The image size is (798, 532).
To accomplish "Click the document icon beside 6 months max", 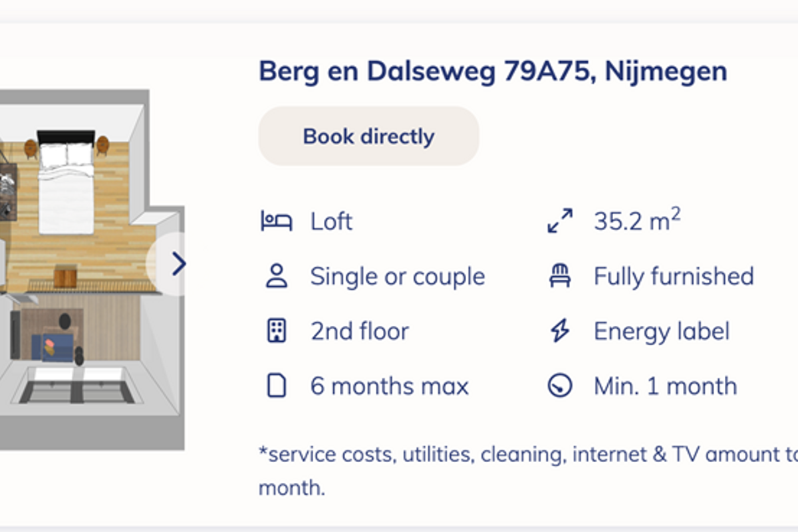I will pyautogui.click(x=276, y=386).
